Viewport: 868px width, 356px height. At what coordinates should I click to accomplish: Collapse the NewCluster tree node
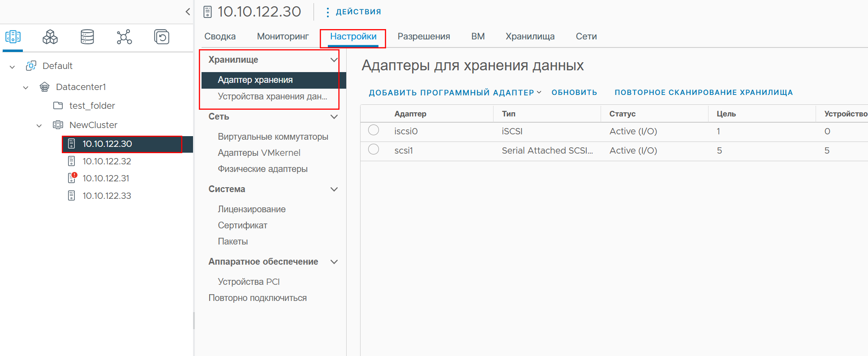pos(39,126)
